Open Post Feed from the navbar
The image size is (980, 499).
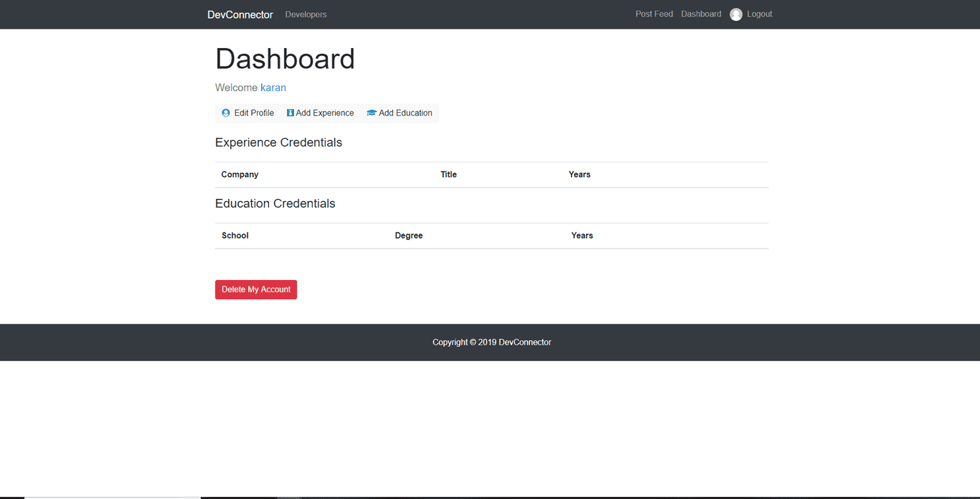pyautogui.click(x=654, y=14)
